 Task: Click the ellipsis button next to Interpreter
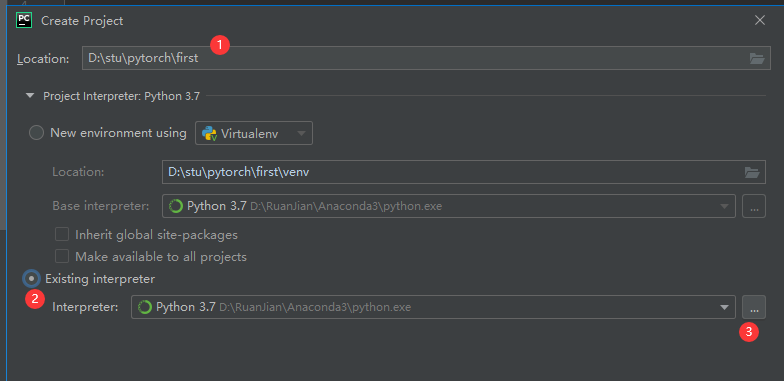coord(754,307)
